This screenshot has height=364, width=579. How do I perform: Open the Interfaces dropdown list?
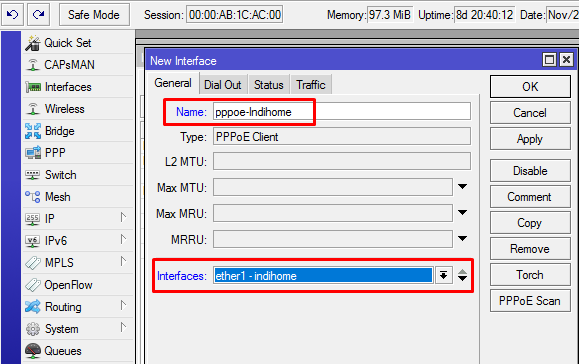pyautogui.click(x=443, y=275)
